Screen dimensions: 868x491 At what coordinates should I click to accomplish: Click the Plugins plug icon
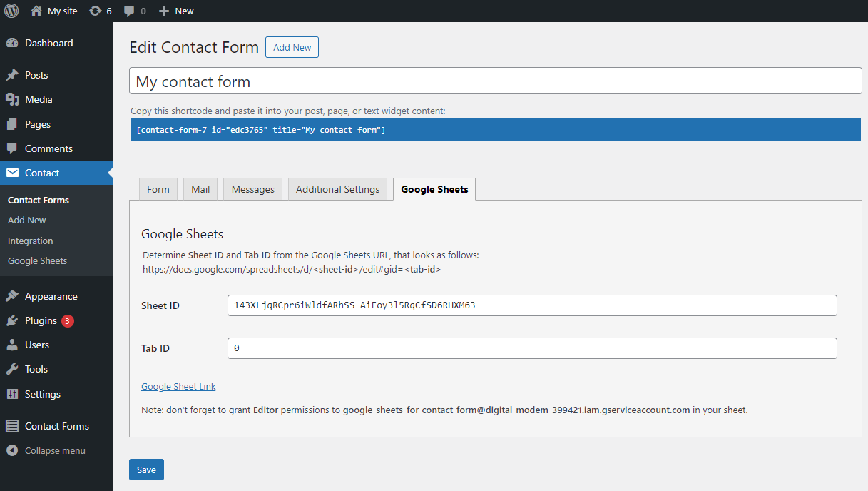point(12,320)
